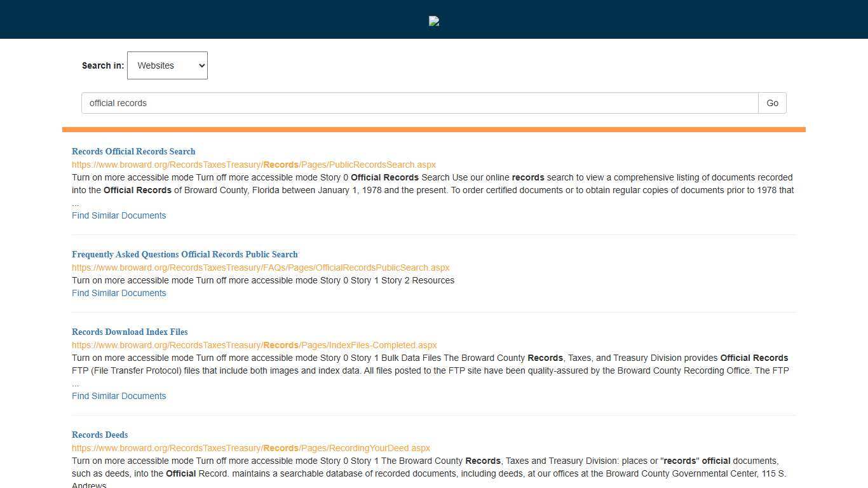Screen dimensions: 868x488
Task: Click the broken logo image in header
Action: click(434, 21)
